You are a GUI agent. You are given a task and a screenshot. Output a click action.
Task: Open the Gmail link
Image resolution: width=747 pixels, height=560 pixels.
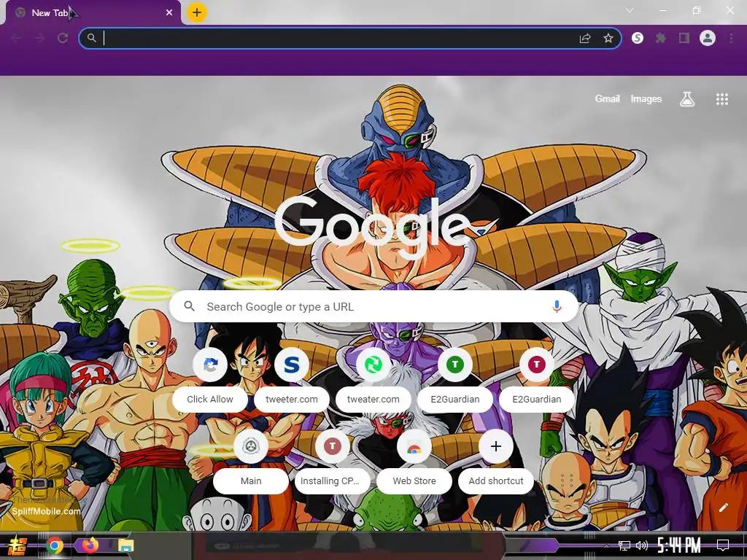608,98
